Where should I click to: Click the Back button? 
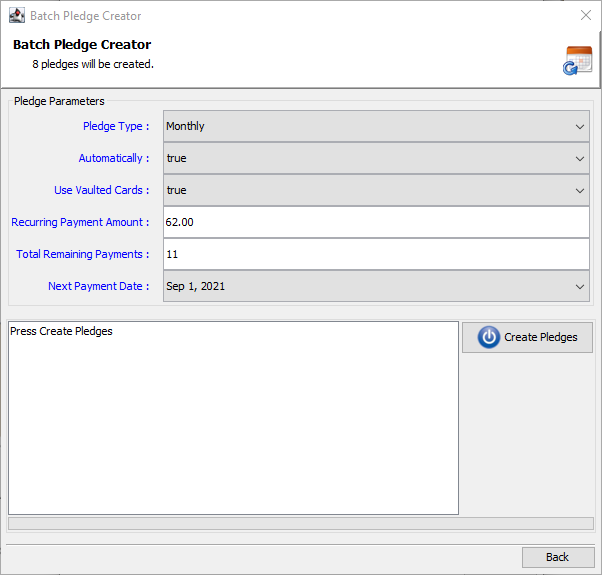tap(558, 557)
